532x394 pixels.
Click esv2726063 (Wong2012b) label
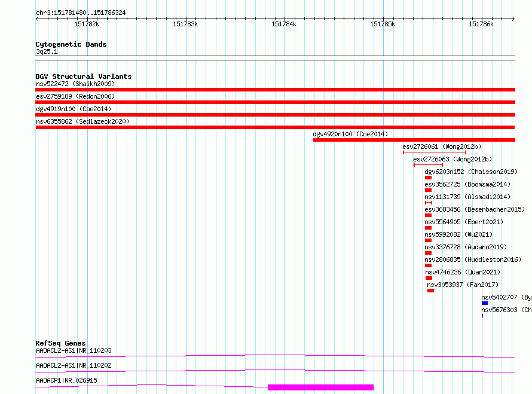tap(452, 159)
